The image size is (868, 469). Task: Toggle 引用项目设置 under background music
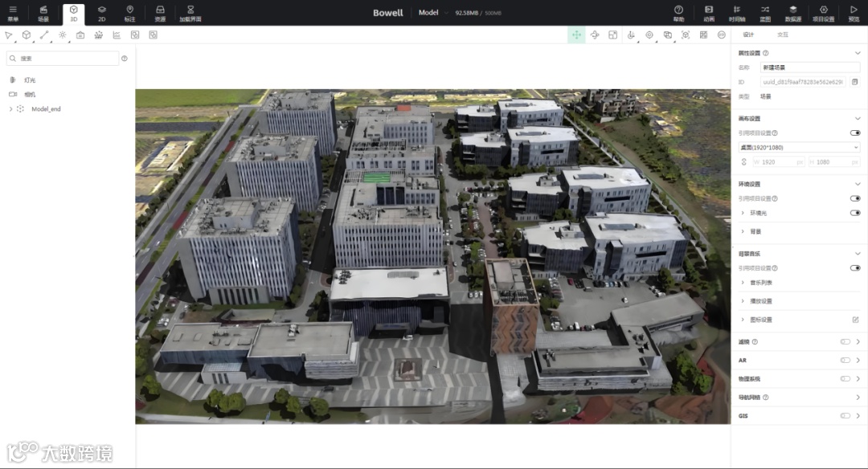(855, 267)
